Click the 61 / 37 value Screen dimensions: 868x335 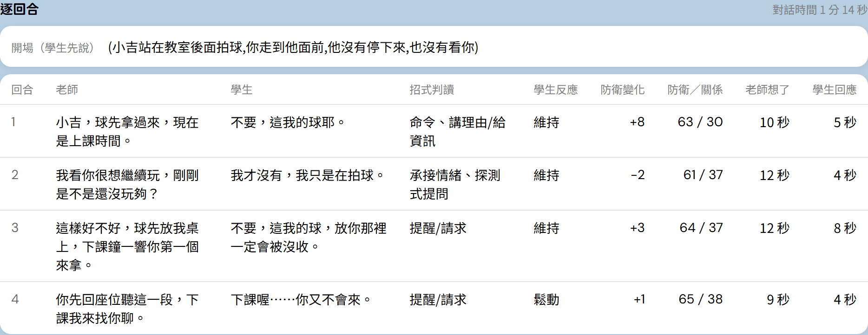click(703, 175)
